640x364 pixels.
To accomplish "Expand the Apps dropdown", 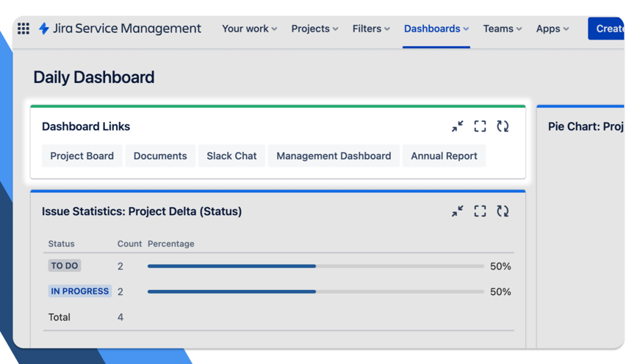I will 552,29.
